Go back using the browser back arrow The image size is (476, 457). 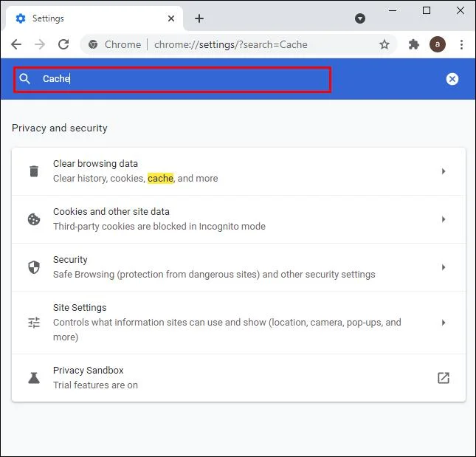coord(16,44)
